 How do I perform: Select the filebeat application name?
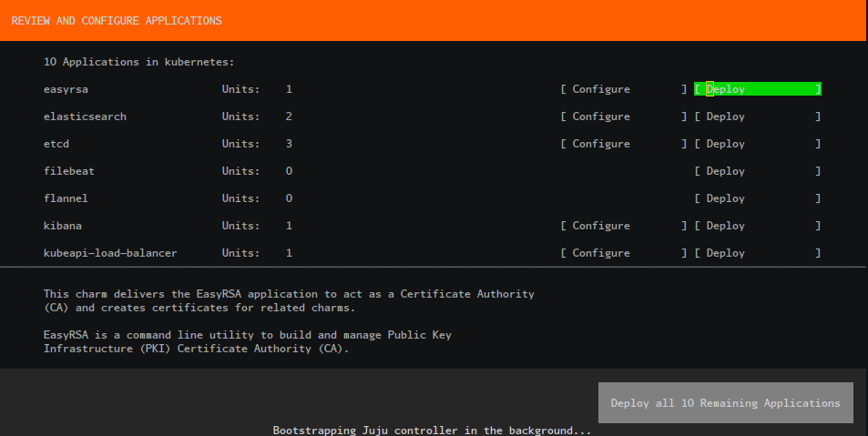(69, 171)
